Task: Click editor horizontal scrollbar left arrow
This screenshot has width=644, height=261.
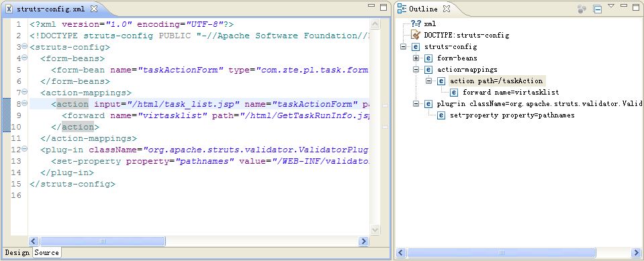Action: tap(34, 242)
